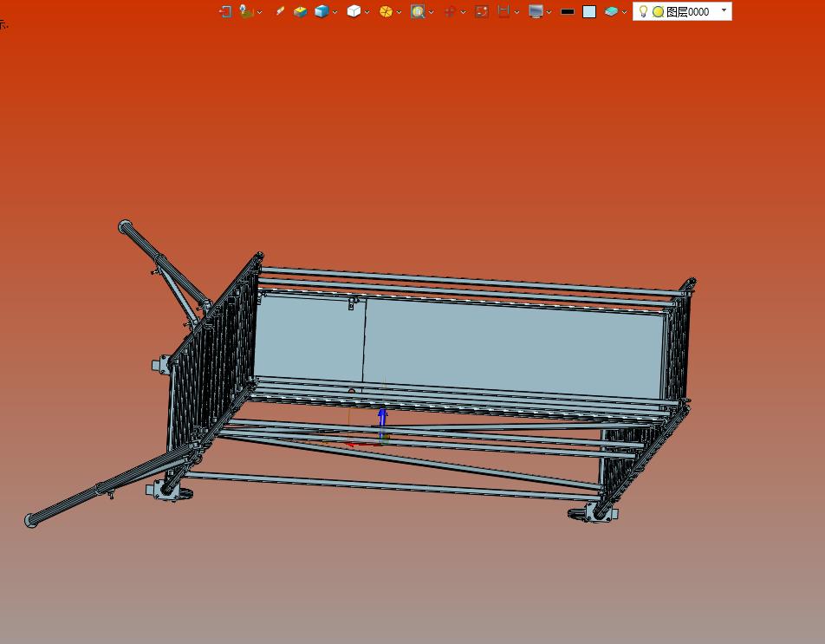Expand the red dimension icon dropdown
The height and width of the screenshot is (644, 825).
(x=517, y=12)
